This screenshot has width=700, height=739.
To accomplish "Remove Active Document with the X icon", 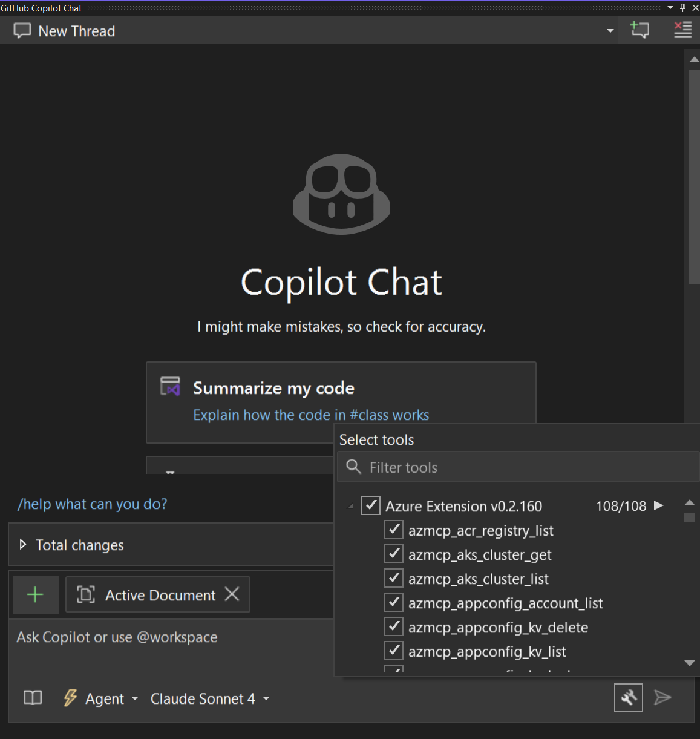I will (x=232, y=594).
